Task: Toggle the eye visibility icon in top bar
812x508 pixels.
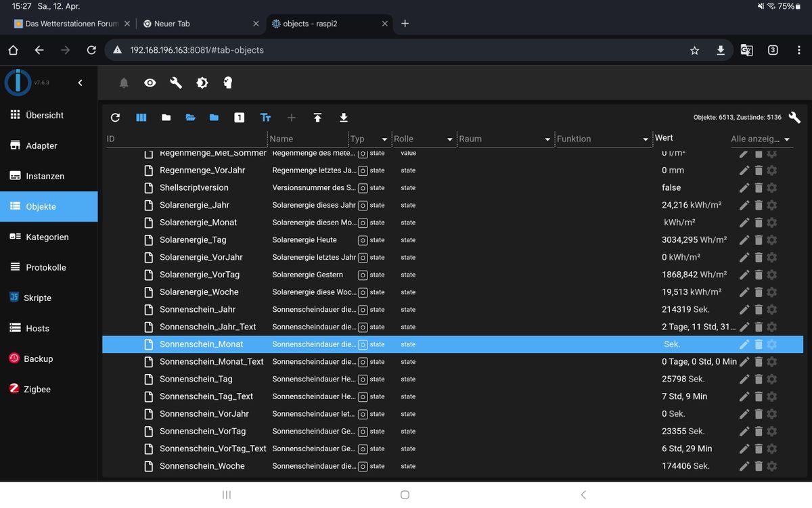Action: pyautogui.click(x=150, y=83)
